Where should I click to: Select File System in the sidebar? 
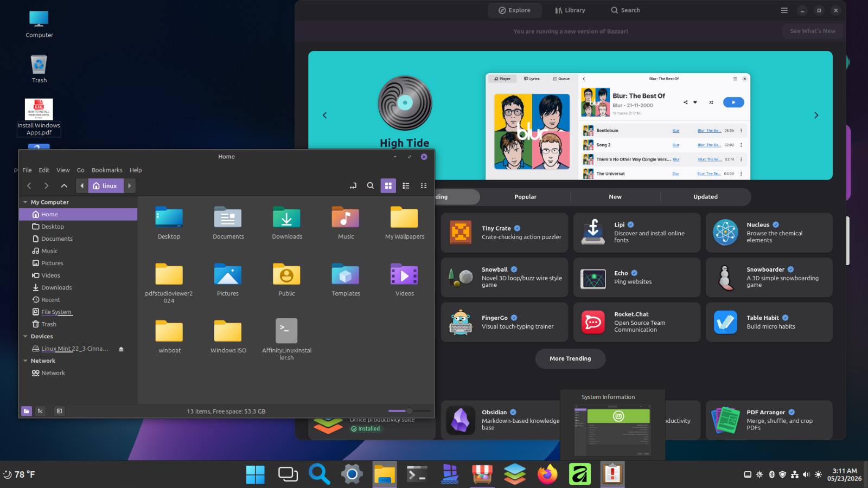(x=56, y=312)
